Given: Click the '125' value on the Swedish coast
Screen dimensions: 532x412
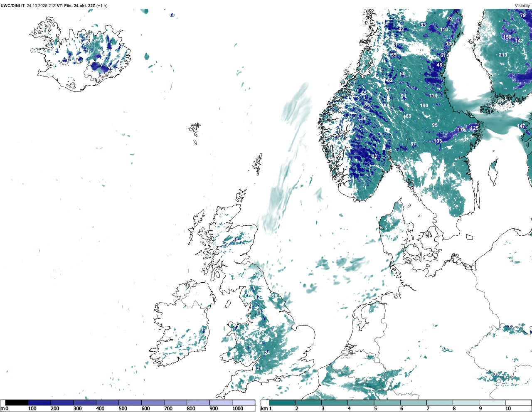Looking at the screenshot, I should (x=474, y=128).
